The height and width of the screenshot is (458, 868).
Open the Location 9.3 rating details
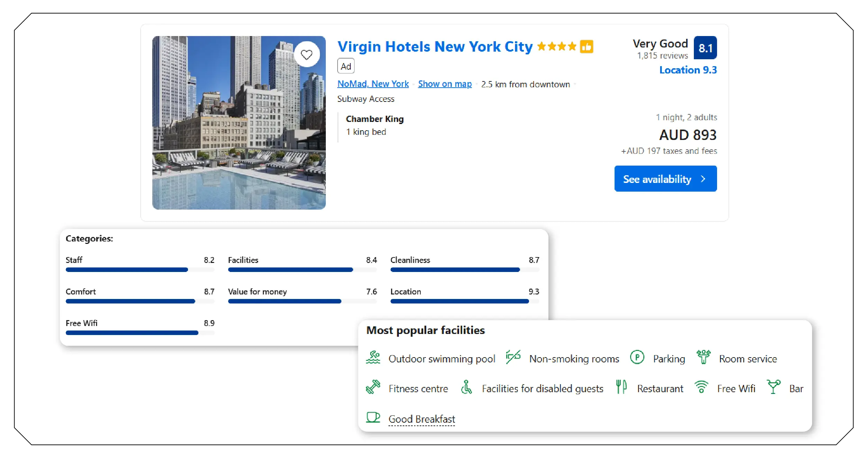click(688, 70)
